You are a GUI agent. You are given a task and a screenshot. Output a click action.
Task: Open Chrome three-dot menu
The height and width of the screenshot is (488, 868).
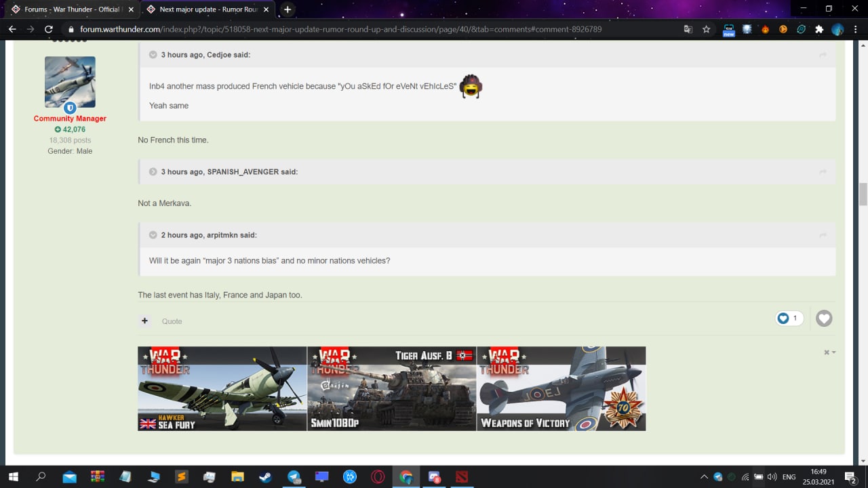(x=855, y=29)
